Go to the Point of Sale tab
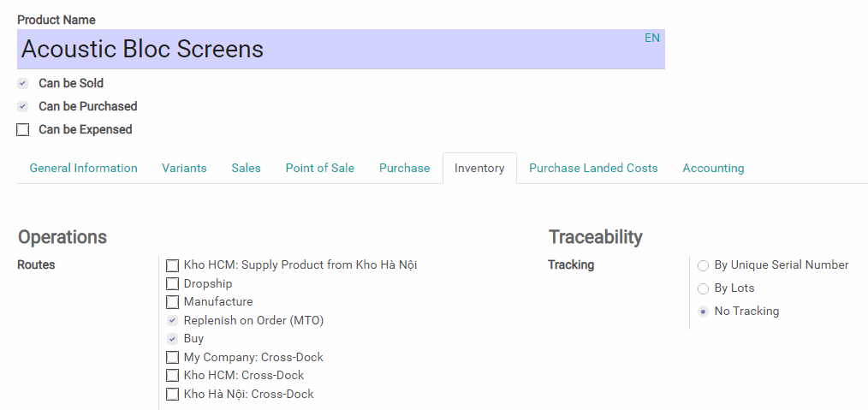The image size is (868, 410). (319, 168)
